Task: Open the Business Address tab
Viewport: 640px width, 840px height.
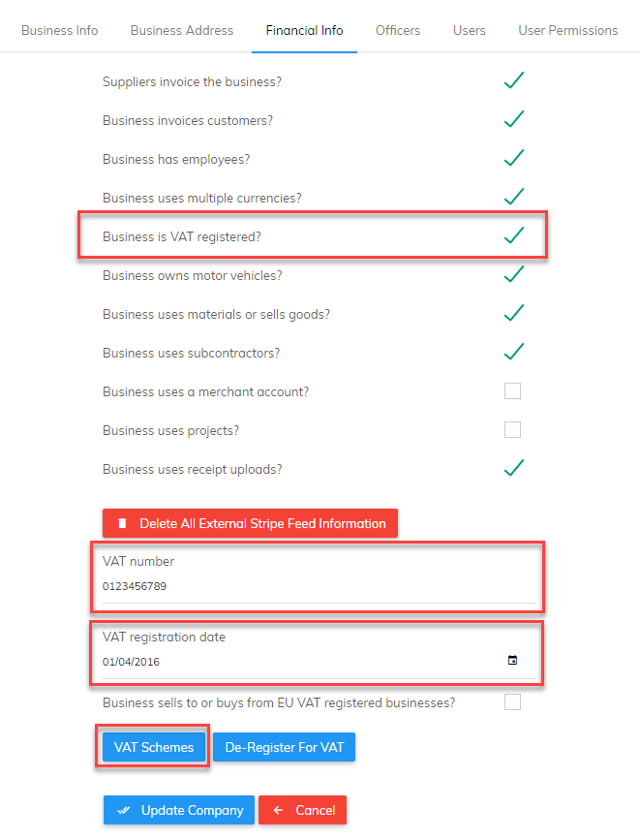Action: coord(182,31)
